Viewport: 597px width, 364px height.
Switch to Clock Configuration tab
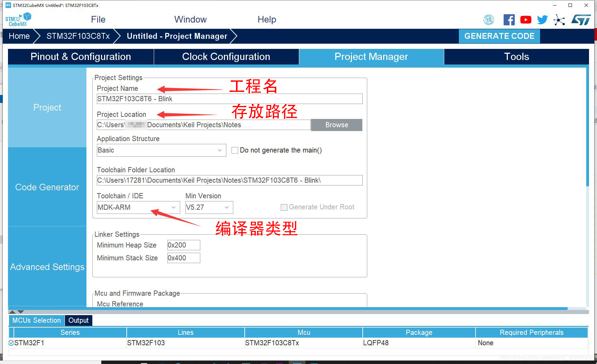coord(226,57)
